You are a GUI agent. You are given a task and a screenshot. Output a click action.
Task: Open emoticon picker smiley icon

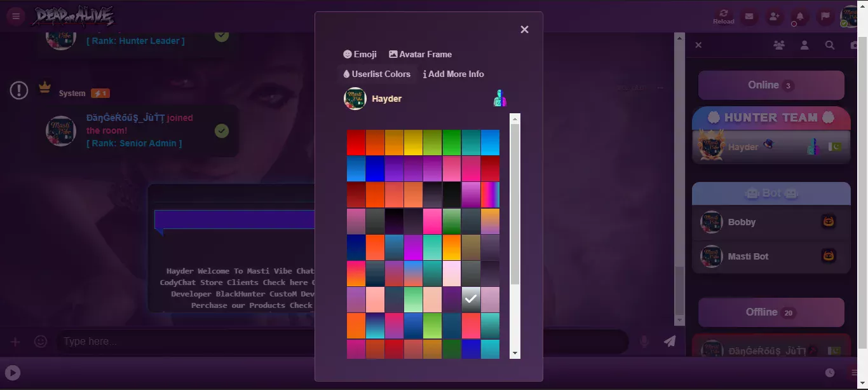pyautogui.click(x=41, y=342)
